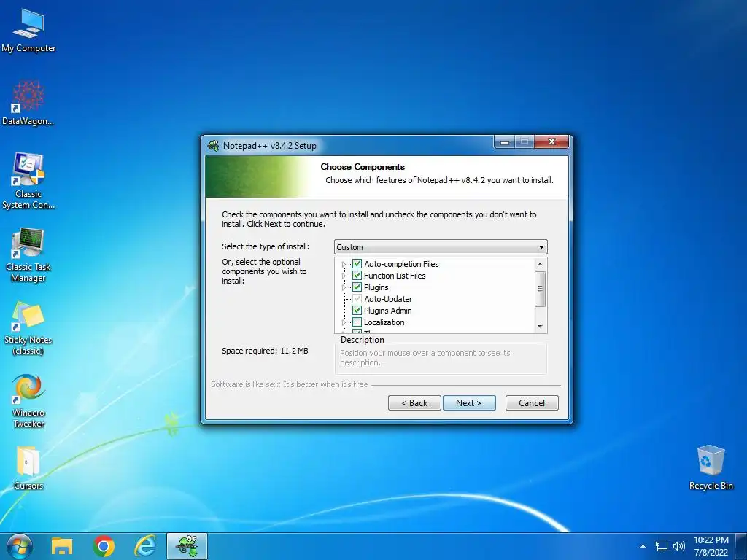The height and width of the screenshot is (560, 747).
Task: Uncheck Auto-completion Files component
Action: [x=357, y=264]
